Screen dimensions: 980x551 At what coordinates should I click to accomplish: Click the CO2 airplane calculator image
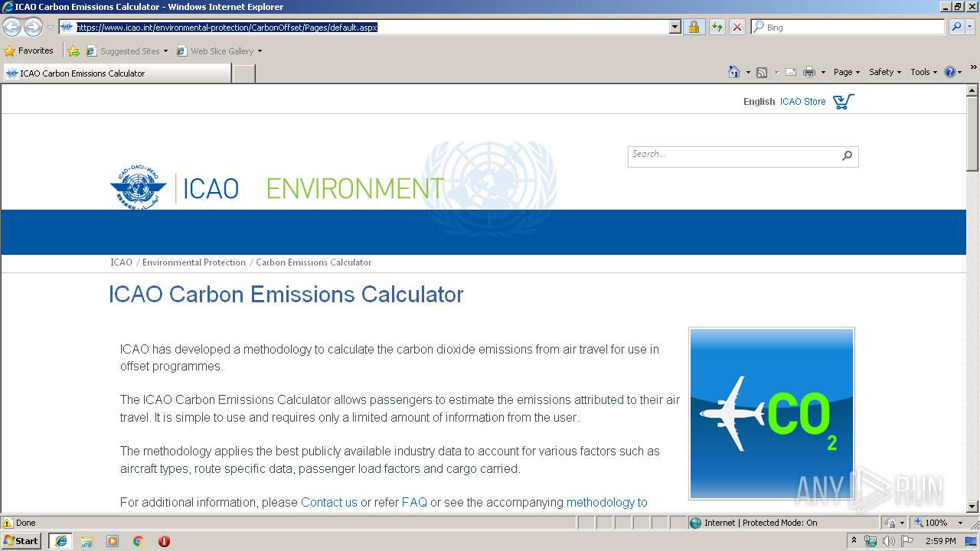click(772, 413)
